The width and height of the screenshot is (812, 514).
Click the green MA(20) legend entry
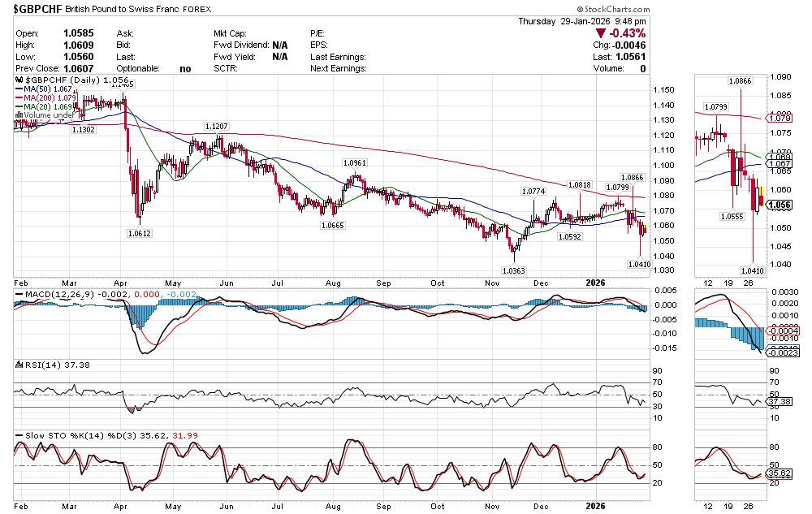click(47, 107)
